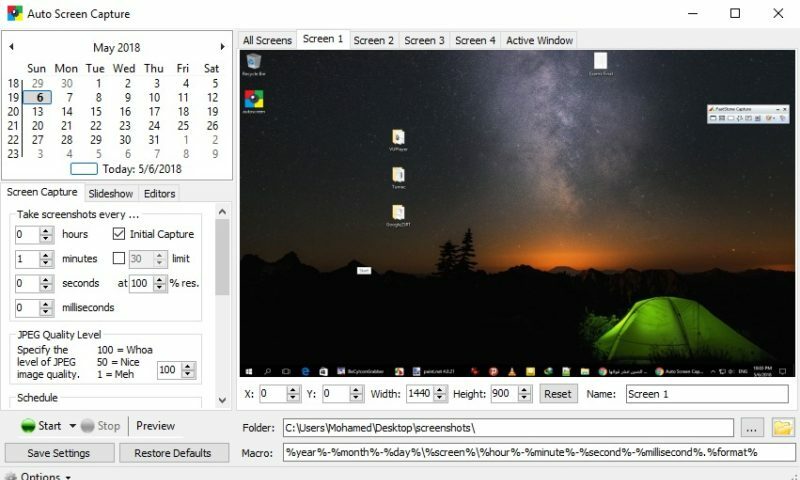
Task: Select May 31 in the calendar
Action: click(x=154, y=140)
